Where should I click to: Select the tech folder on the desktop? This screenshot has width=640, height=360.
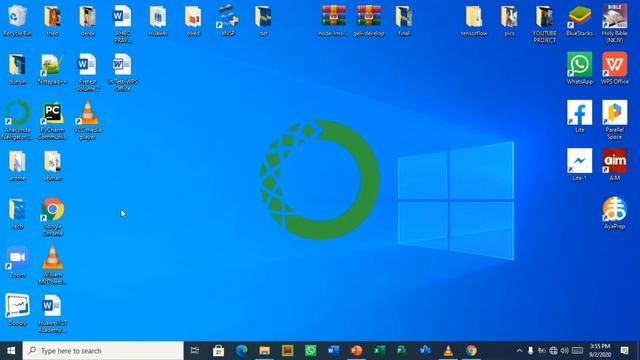17,213
